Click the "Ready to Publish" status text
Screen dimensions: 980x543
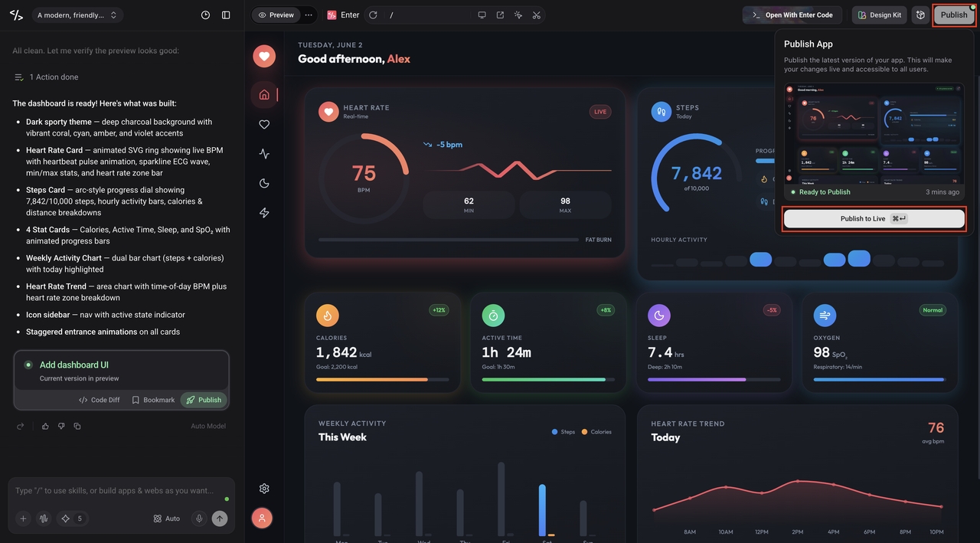click(825, 192)
